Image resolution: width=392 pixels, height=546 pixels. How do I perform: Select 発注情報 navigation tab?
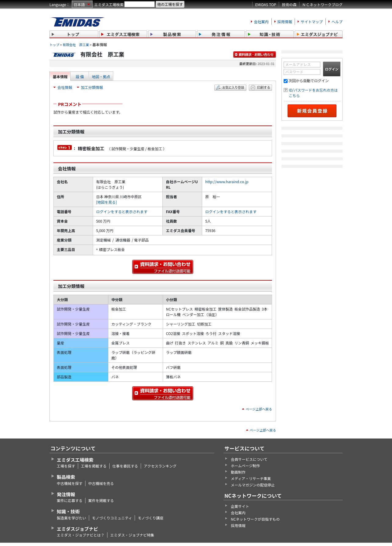point(221,34)
